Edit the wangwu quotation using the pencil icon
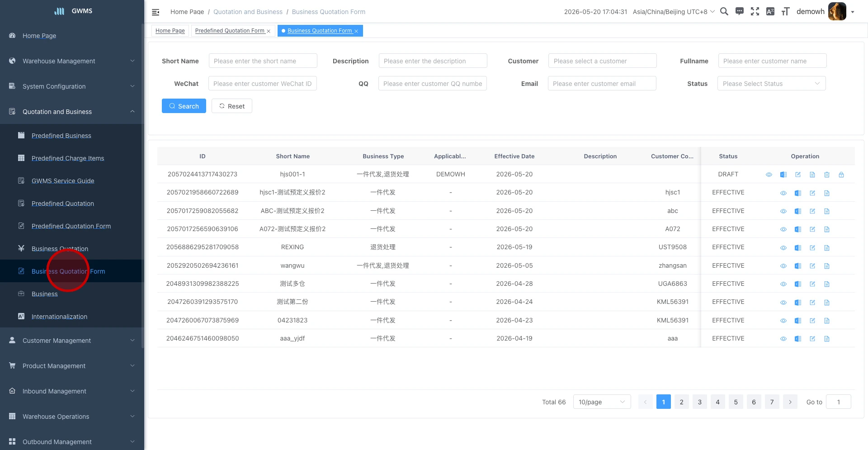This screenshot has width=868, height=450. (812, 266)
